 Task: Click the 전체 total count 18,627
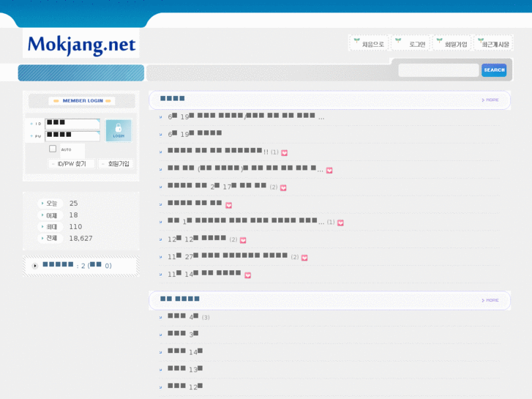[80, 239]
